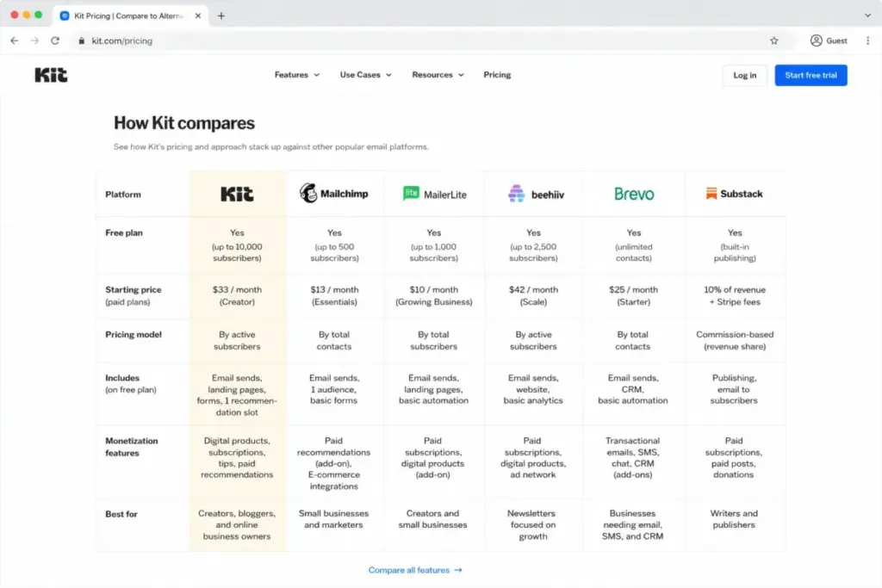Reload the page with the refresh icon
Image resolution: width=882 pixels, height=588 pixels.
pos(55,40)
